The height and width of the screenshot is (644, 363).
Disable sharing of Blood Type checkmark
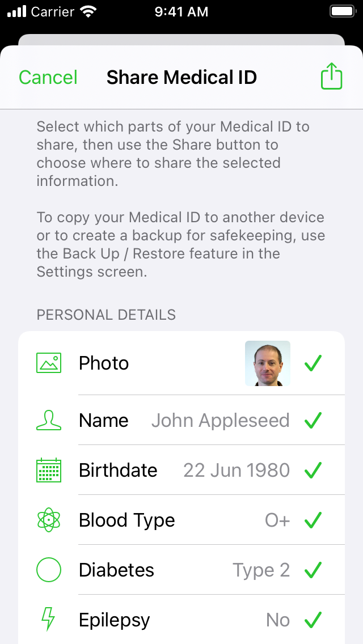pyautogui.click(x=313, y=520)
